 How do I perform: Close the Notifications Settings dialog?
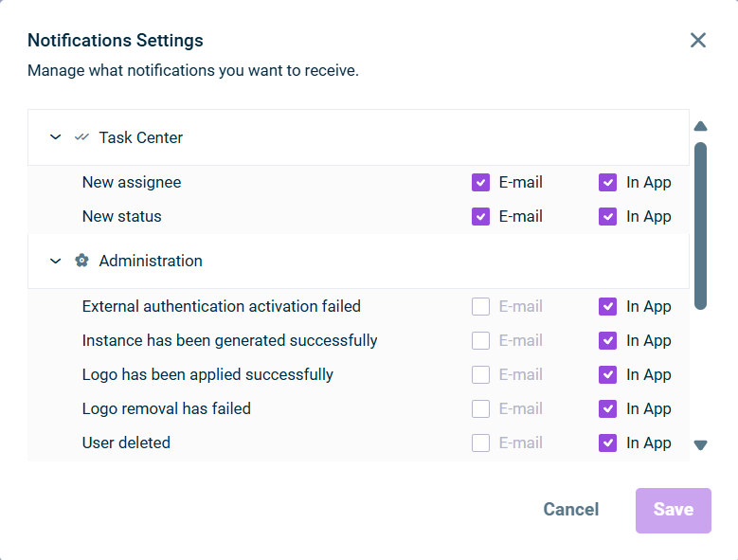point(698,40)
